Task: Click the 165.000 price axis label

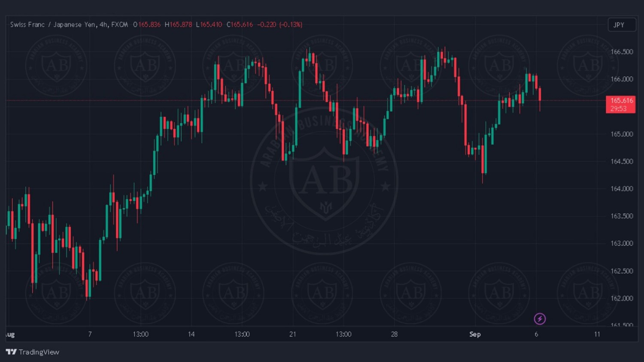Action: (622, 134)
